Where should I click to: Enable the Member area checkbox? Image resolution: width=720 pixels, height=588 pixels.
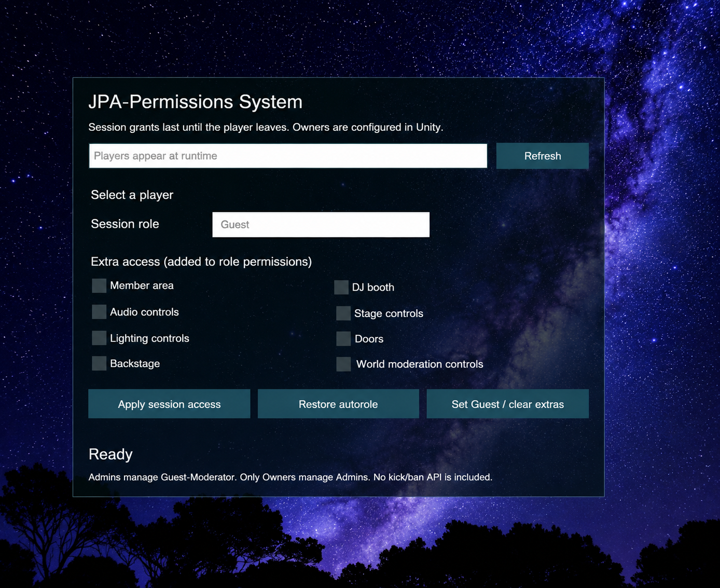coord(99,285)
